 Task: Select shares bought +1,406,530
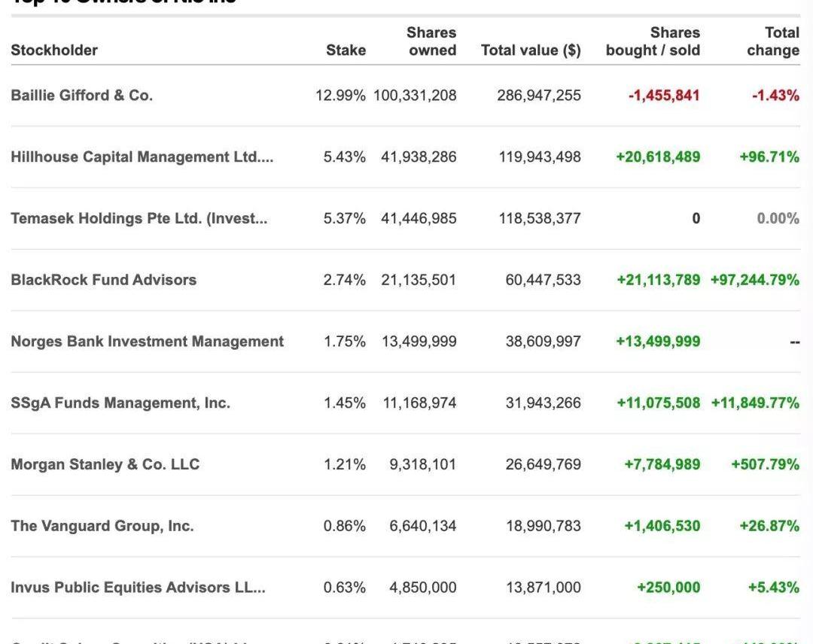tap(662, 526)
